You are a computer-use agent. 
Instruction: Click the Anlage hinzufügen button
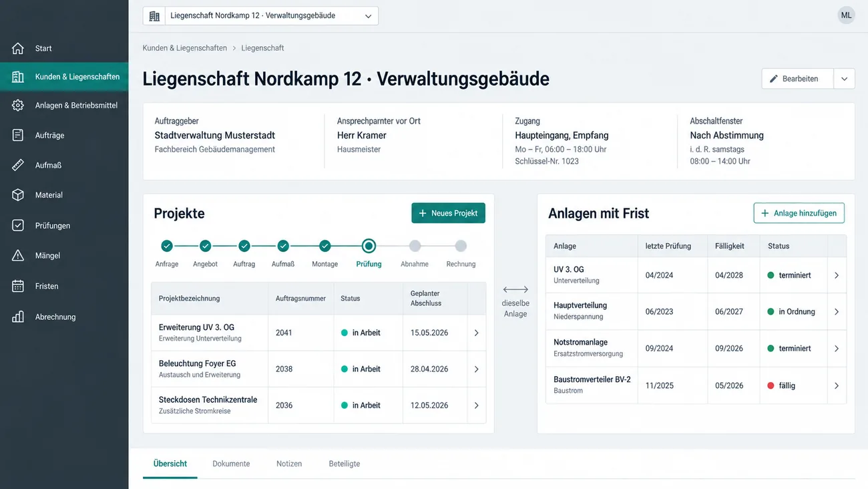799,213
